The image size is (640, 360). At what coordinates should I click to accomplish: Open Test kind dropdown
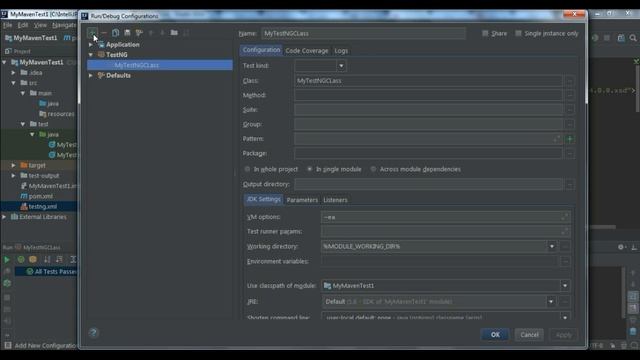point(341,66)
